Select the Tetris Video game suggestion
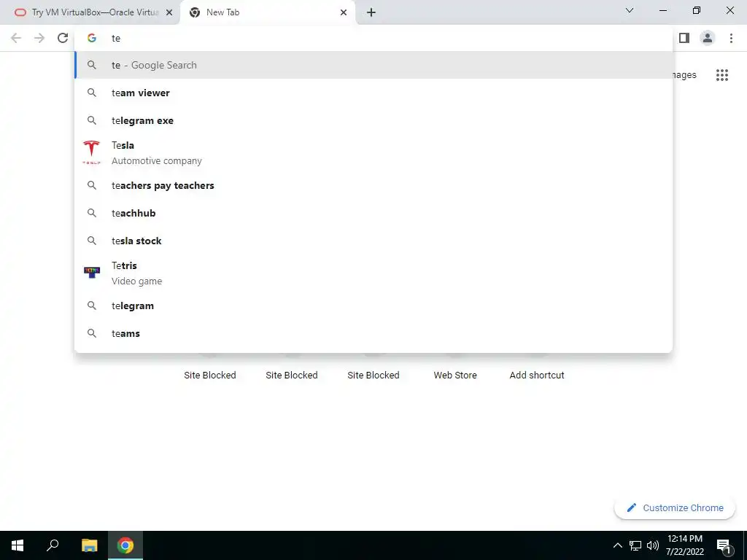 373,273
